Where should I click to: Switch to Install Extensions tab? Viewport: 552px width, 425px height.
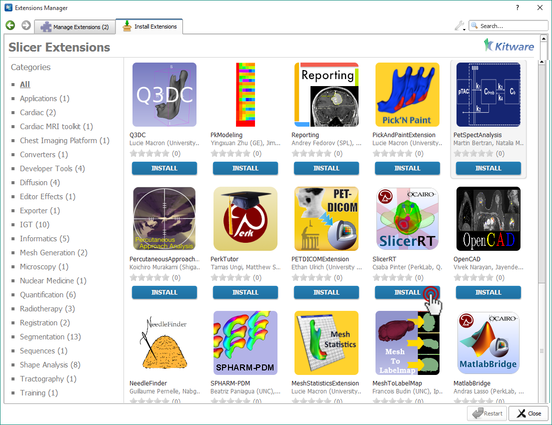[x=149, y=26]
